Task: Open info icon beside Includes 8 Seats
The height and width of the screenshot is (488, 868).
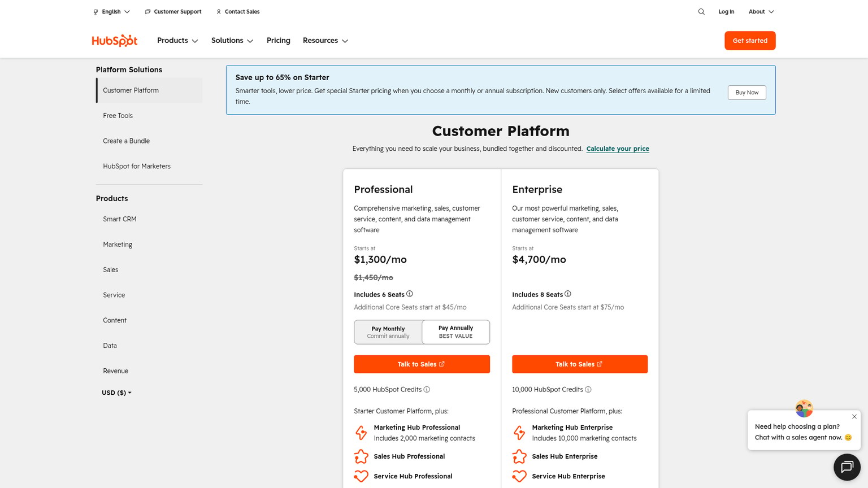Action: (x=568, y=294)
